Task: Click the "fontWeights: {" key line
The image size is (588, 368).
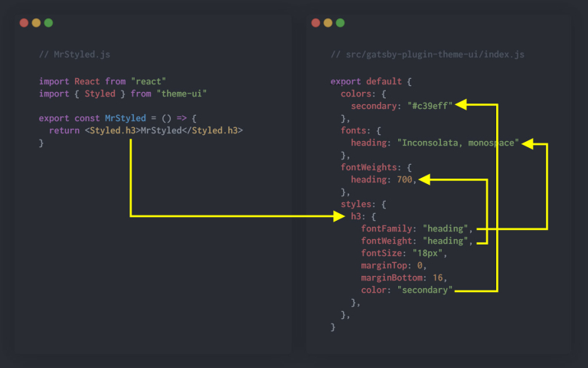Action: point(376,167)
